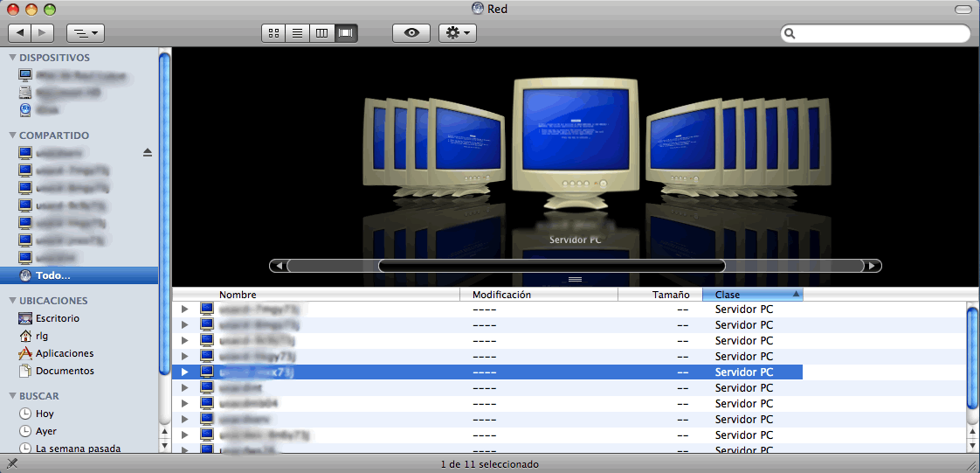This screenshot has width=980, height=473.
Task: Click the clock icon beside Hoy
Action: [x=25, y=414]
